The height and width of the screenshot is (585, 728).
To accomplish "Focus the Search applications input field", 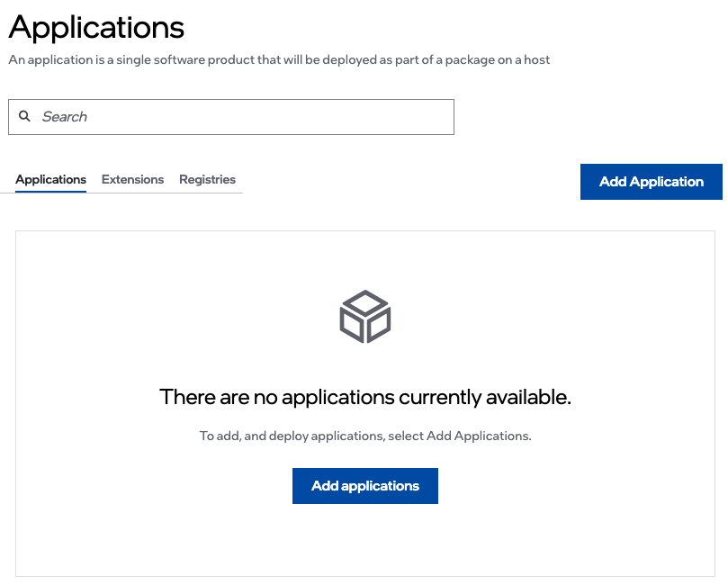I will 243,117.
